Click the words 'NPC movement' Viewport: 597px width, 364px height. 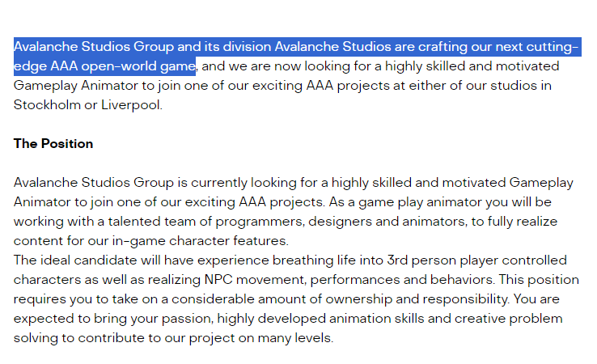coord(255,280)
